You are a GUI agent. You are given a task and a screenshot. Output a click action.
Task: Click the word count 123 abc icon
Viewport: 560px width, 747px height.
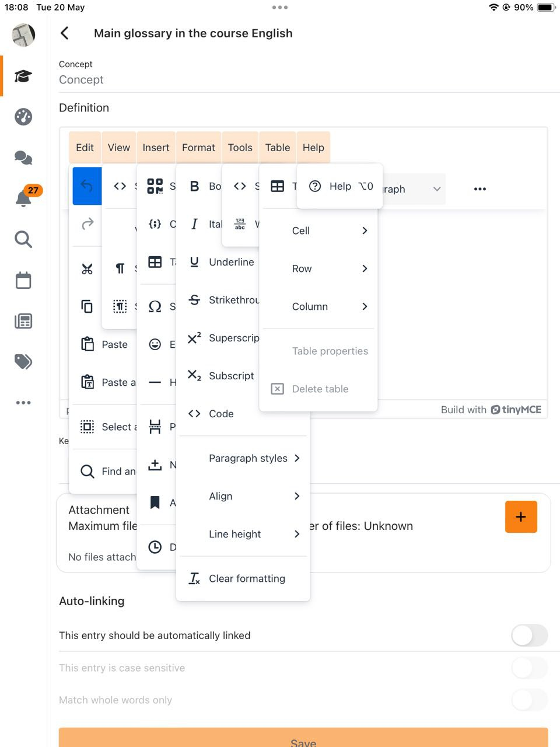click(x=240, y=224)
